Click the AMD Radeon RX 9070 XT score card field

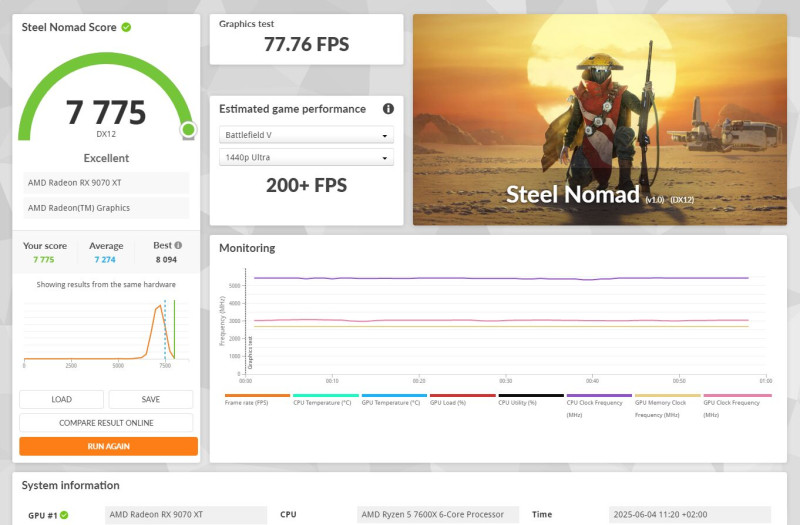pyautogui.click(x=106, y=183)
